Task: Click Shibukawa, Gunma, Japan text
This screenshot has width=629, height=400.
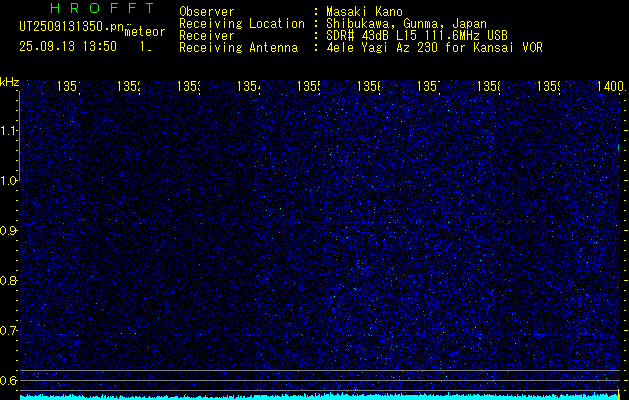Action: coord(406,24)
